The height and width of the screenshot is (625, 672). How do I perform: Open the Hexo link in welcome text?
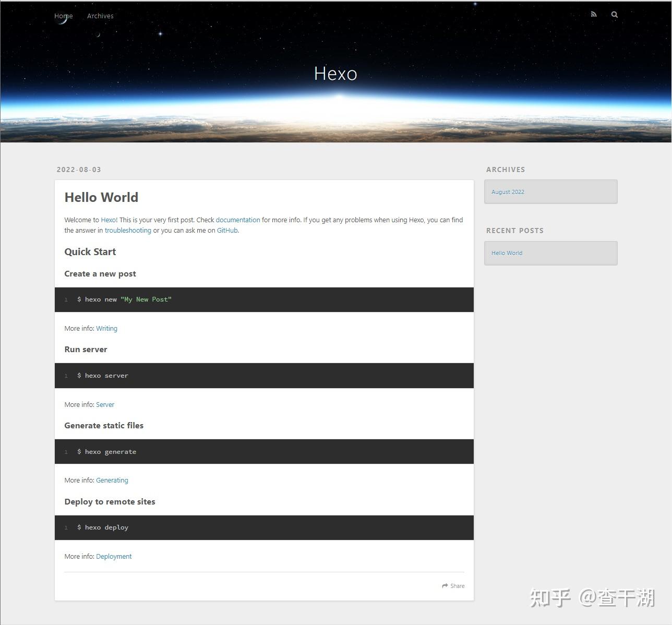(x=108, y=220)
